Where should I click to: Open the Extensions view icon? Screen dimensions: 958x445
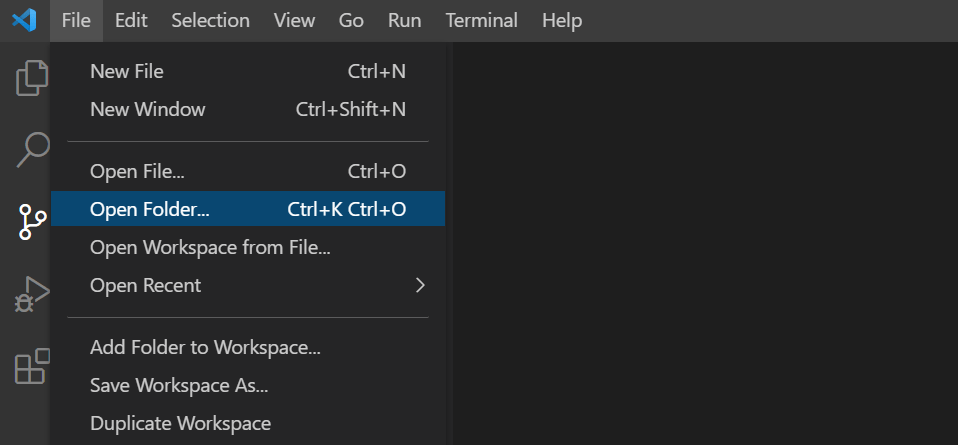click(32, 366)
